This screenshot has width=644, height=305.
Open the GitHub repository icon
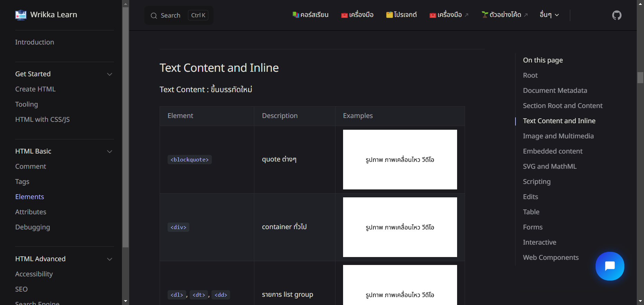coord(617,15)
